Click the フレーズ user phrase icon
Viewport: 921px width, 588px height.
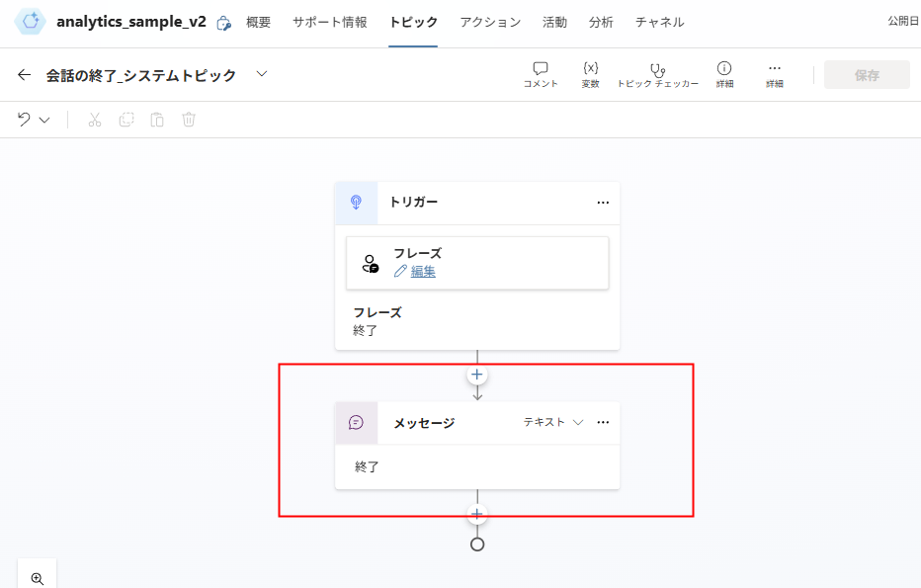point(370,263)
